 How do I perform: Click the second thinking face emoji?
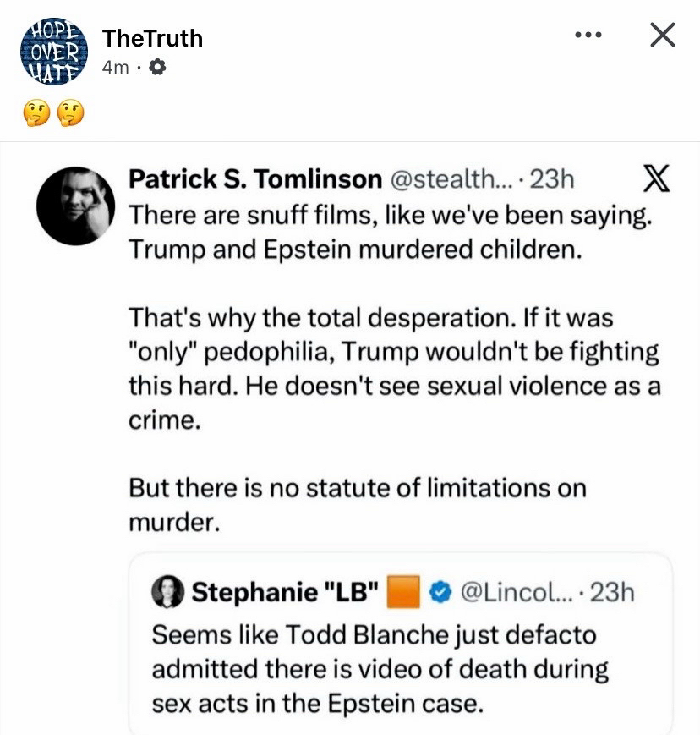[71, 112]
